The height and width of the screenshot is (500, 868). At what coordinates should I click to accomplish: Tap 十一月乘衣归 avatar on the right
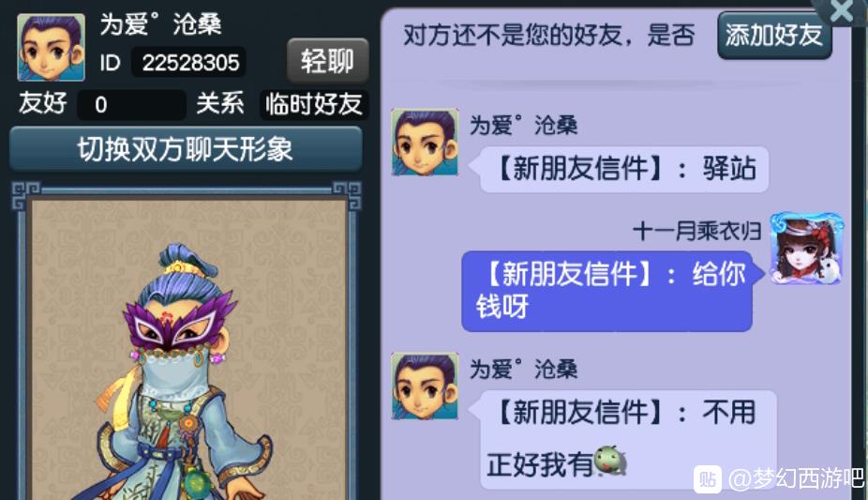[x=807, y=249]
